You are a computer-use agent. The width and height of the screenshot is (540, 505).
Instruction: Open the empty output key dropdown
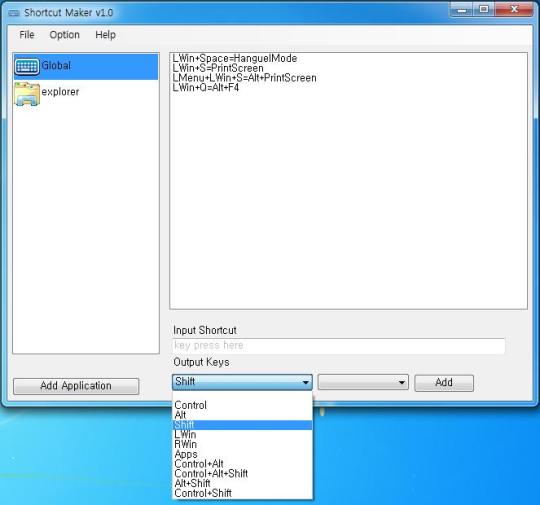(x=363, y=382)
